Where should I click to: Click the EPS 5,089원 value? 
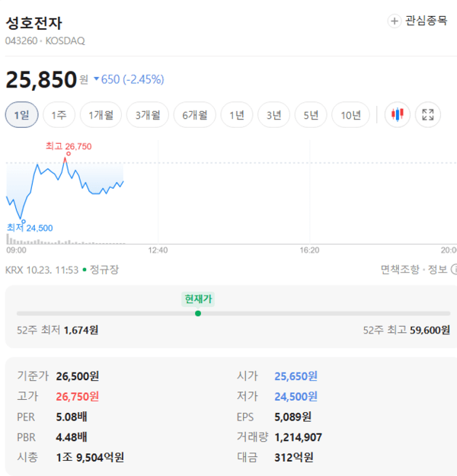292,417
